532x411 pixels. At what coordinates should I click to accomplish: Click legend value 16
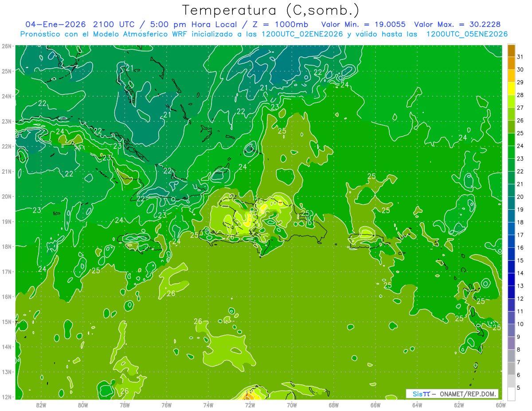point(520,247)
